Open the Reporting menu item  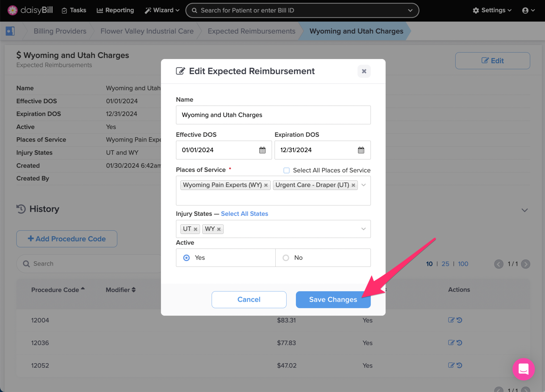coord(115,10)
